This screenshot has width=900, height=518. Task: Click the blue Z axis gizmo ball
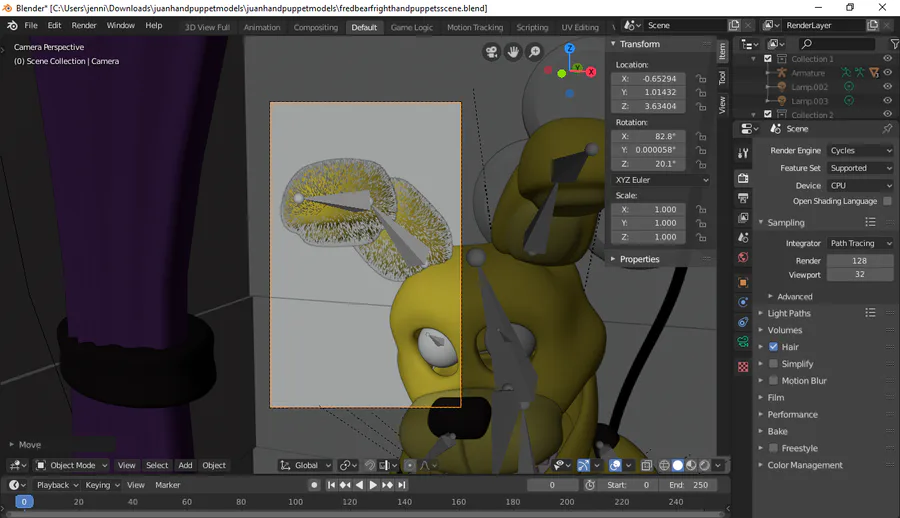point(569,48)
